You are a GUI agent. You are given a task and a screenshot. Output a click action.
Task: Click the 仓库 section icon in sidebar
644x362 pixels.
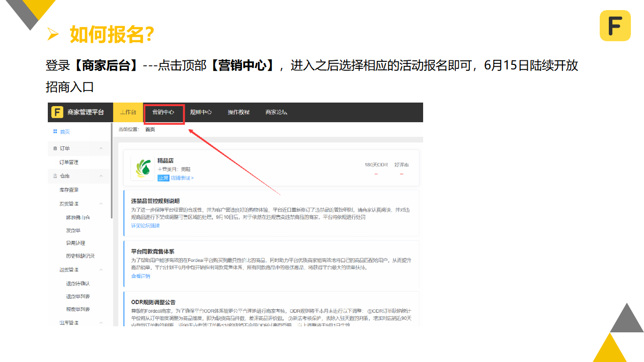pos(55,176)
